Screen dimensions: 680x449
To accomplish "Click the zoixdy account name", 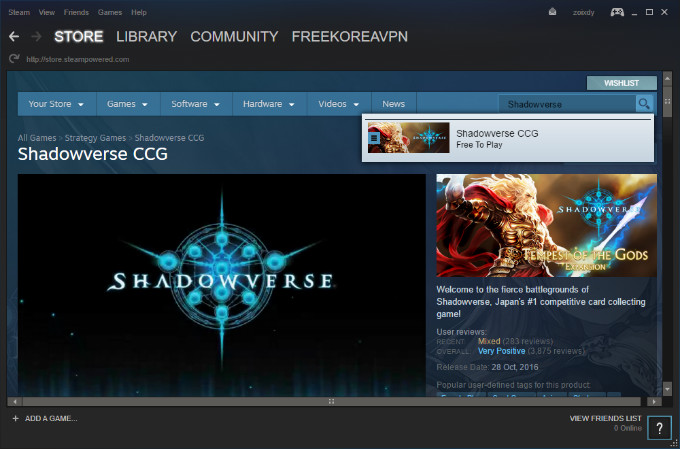I will [583, 12].
